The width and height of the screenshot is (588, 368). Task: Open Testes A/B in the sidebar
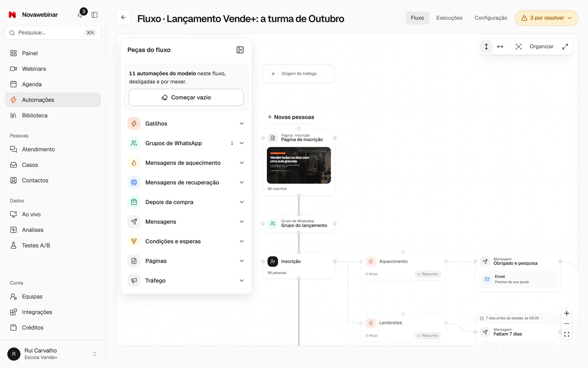tap(53, 245)
